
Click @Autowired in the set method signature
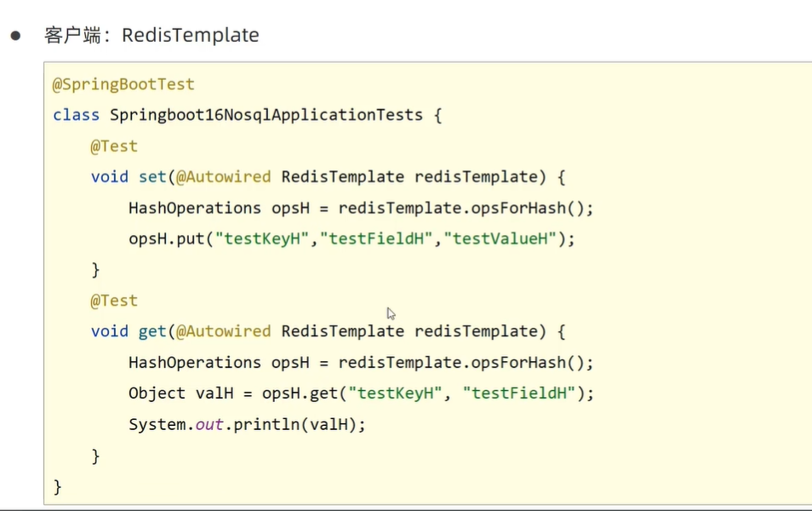tap(224, 177)
